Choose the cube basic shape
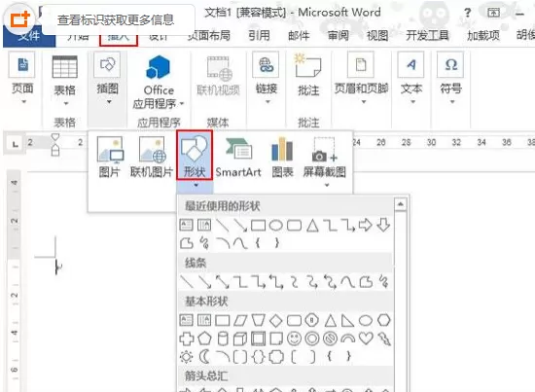The height and width of the screenshot is (392, 535). (240, 339)
